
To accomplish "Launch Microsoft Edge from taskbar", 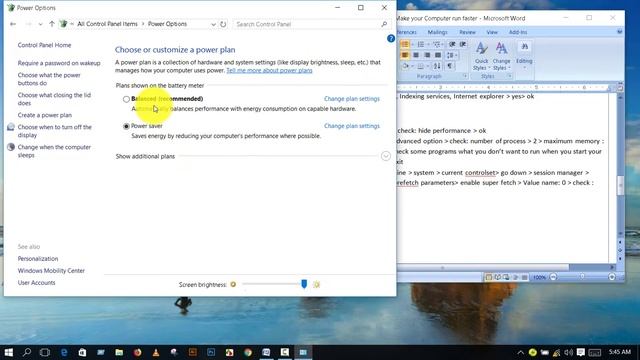I will tap(64, 352).
